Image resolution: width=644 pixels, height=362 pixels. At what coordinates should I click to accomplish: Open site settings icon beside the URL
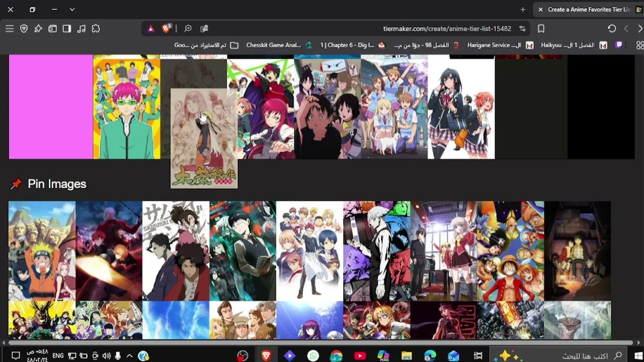coord(522,29)
